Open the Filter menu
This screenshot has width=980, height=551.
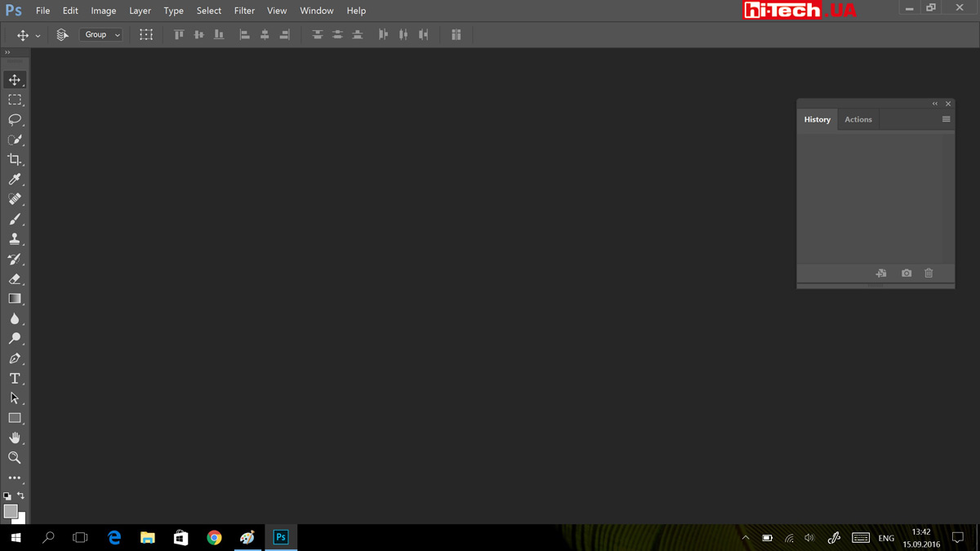(x=244, y=11)
